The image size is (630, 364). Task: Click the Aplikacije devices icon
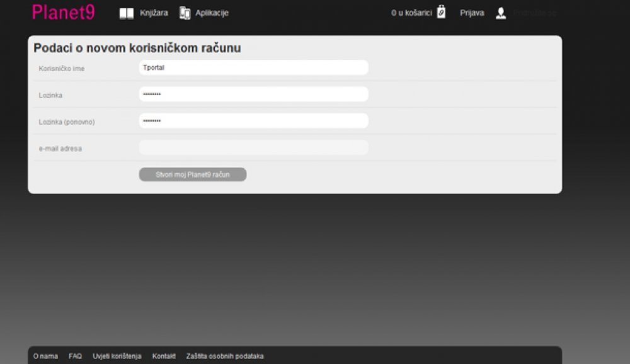pyautogui.click(x=185, y=13)
